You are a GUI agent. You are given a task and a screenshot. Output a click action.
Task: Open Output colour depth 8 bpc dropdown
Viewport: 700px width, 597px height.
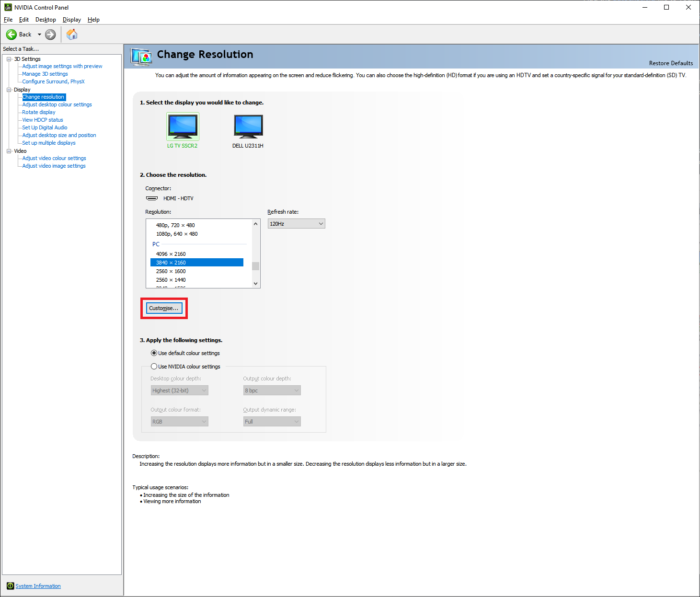tap(272, 390)
